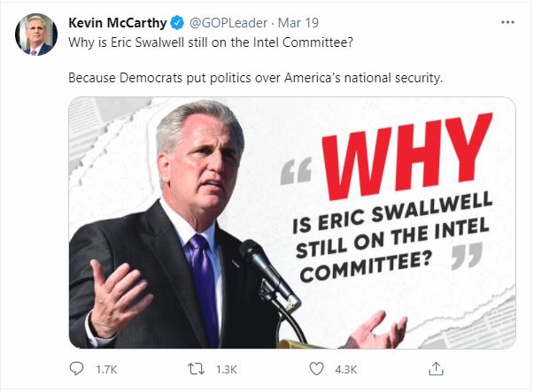Click the retweet arrows icon
This screenshot has height=392, width=534.
205,371
